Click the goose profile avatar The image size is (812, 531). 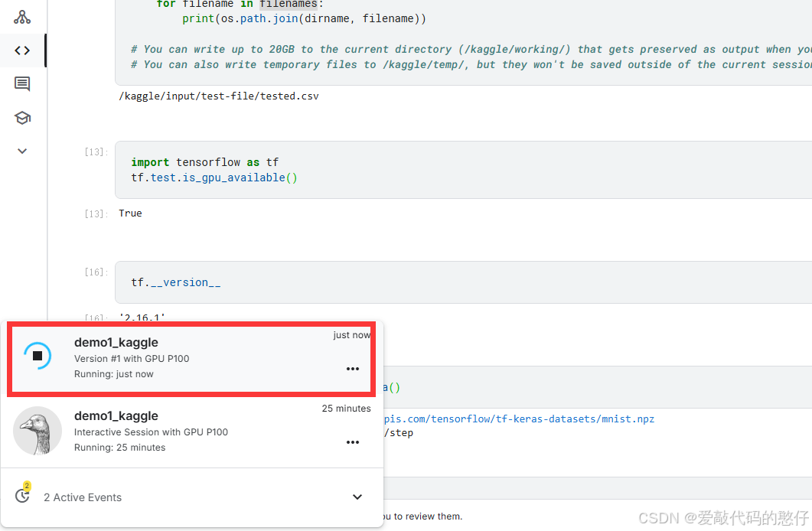pyautogui.click(x=38, y=431)
